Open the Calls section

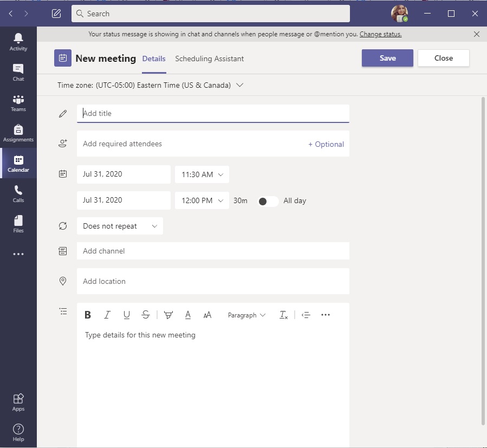pyautogui.click(x=18, y=194)
